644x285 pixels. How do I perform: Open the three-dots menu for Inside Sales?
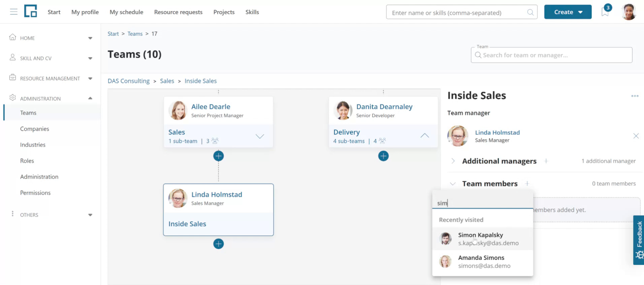pyautogui.click(x=635, y=96)
